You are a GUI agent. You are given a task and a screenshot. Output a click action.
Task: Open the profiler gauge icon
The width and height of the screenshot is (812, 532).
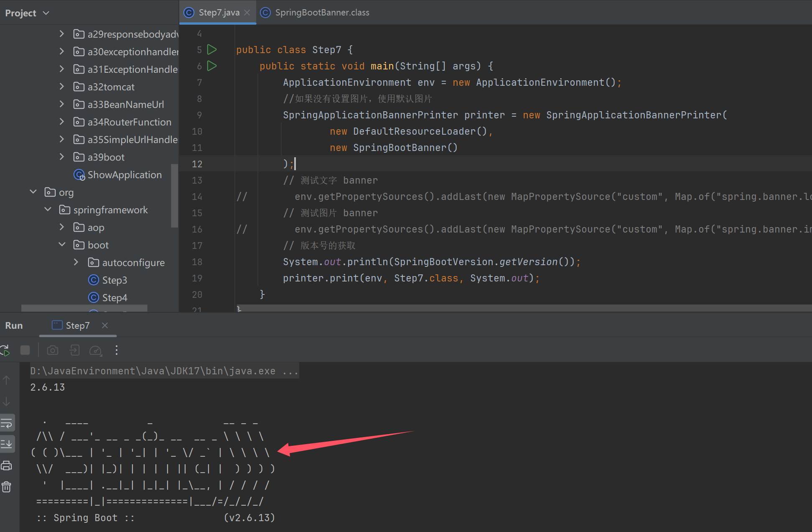[96, 350]
